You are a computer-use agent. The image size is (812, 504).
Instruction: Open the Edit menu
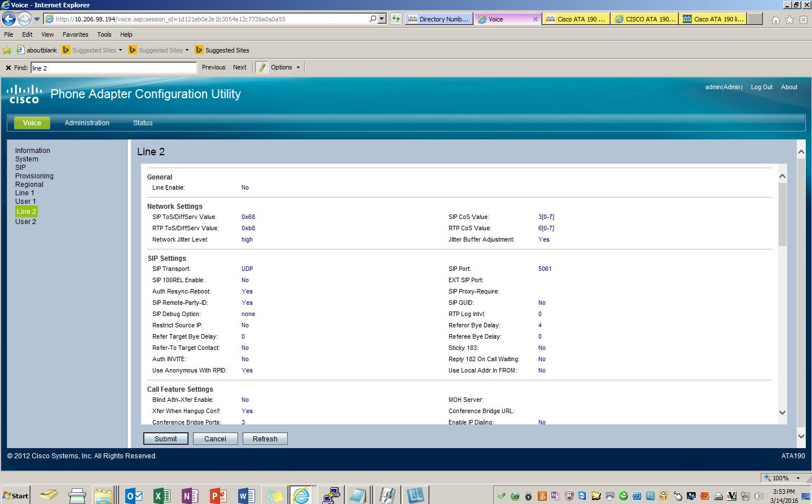click(27, 34)
